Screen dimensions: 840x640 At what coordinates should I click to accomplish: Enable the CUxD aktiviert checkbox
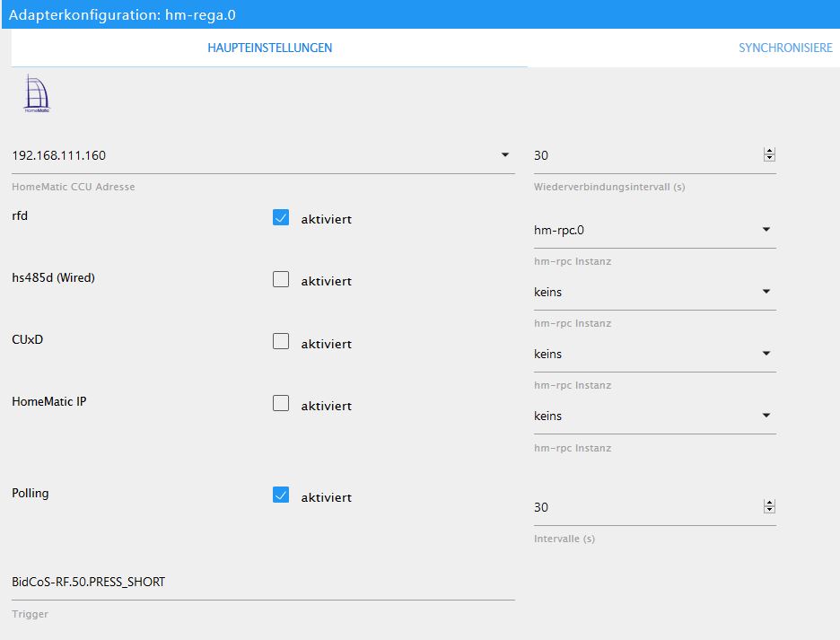tap(281, 341)
